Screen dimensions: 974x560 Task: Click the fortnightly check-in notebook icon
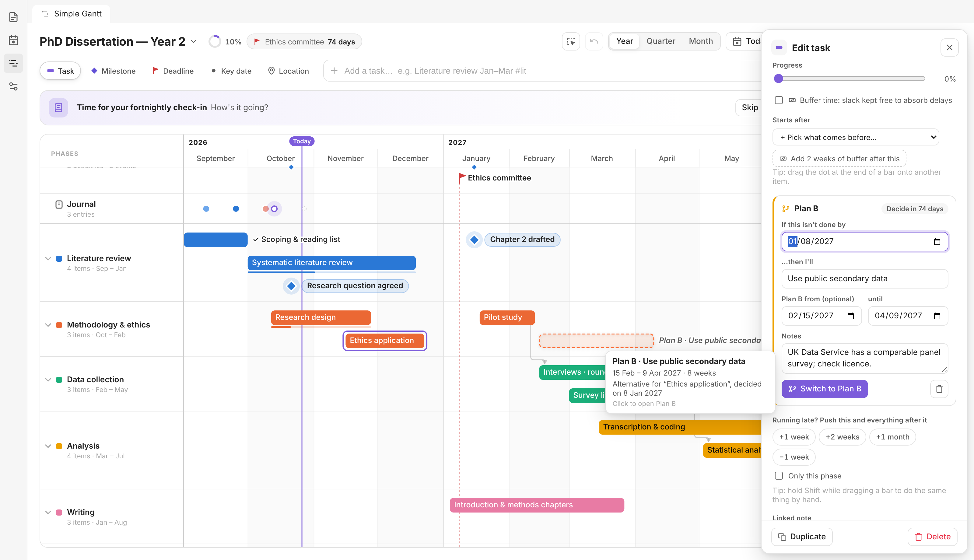(x=58, y=107)
